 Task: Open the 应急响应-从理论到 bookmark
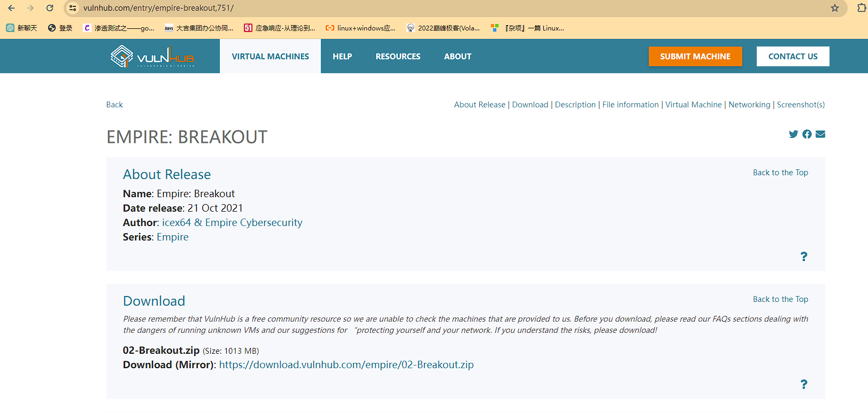click(280, 28)
